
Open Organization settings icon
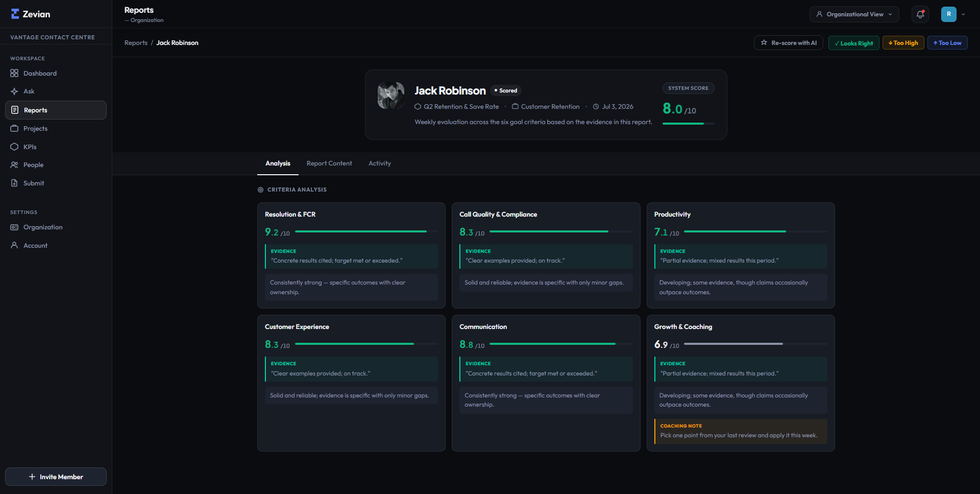click(14, 227)
